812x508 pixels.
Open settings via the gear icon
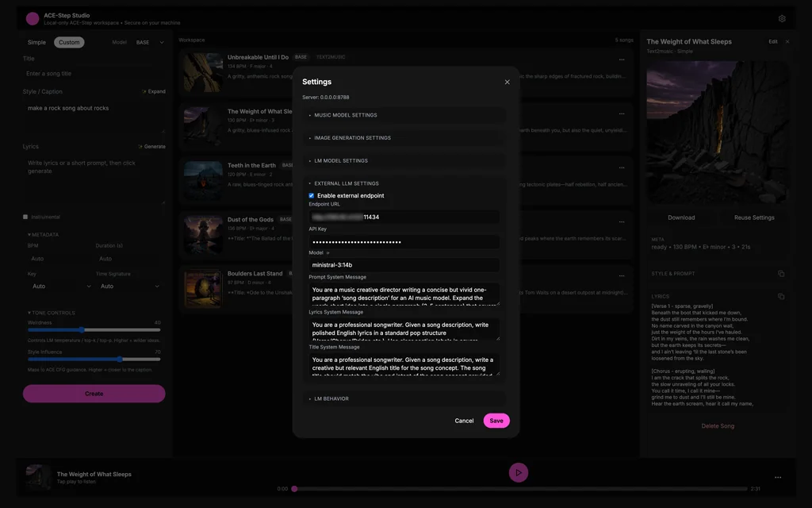782,18
